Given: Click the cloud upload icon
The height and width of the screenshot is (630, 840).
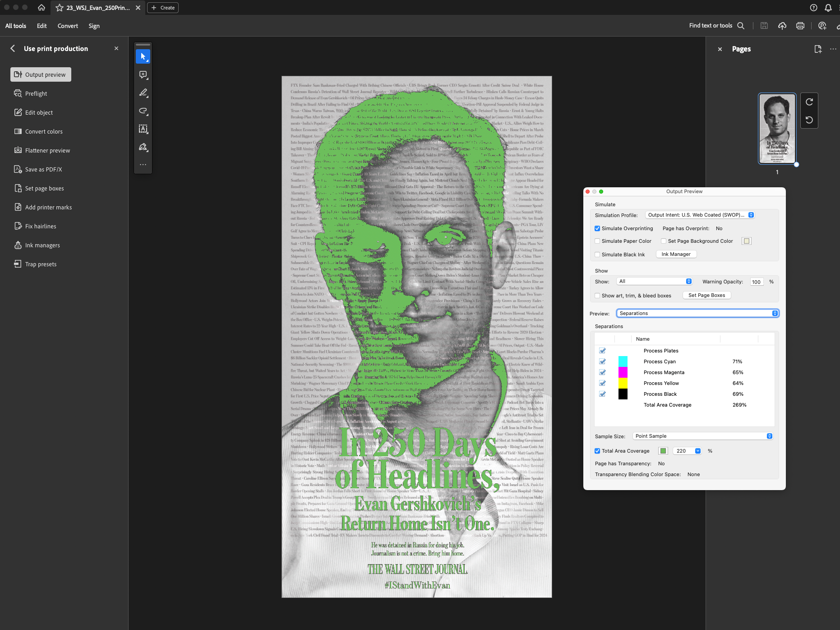Looking at the screenshot, I should tap(782, 26).
